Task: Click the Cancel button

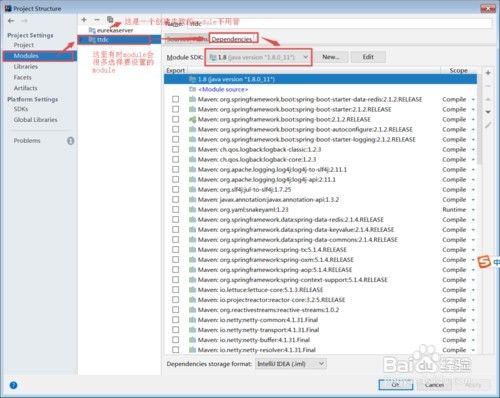Action: coord(435,385)
